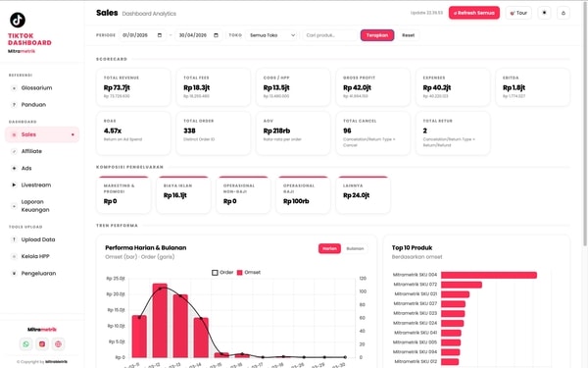The width and height of the screenshot is (588, 368).
Task: Open the calendar picker for start date
Action: 160,35
